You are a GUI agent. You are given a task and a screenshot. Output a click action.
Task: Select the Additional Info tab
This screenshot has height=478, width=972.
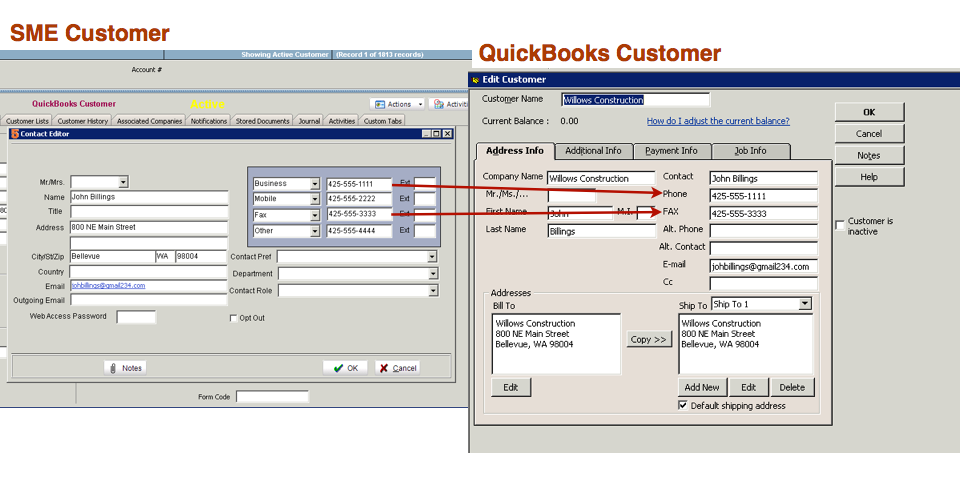pos(593,151)
